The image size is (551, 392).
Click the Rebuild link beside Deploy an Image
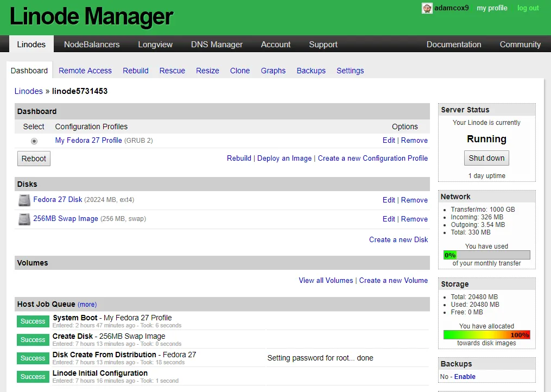pos(239,158)
